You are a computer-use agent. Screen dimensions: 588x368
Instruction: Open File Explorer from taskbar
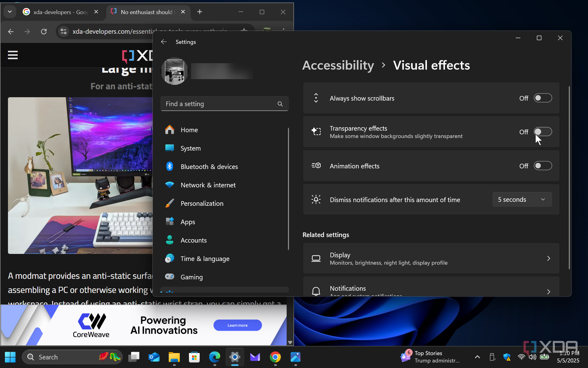point(174,357)
